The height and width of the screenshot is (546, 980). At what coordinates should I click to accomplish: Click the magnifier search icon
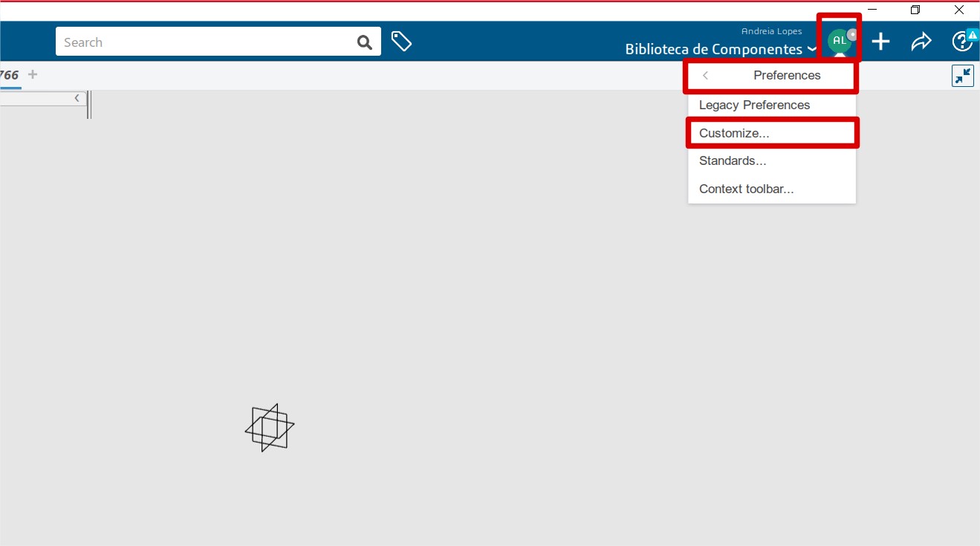click(364, 42)
